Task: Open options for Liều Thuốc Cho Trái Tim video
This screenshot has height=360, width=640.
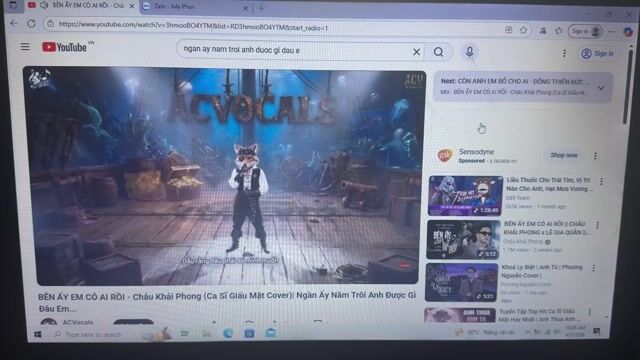Action: [601, 181]
